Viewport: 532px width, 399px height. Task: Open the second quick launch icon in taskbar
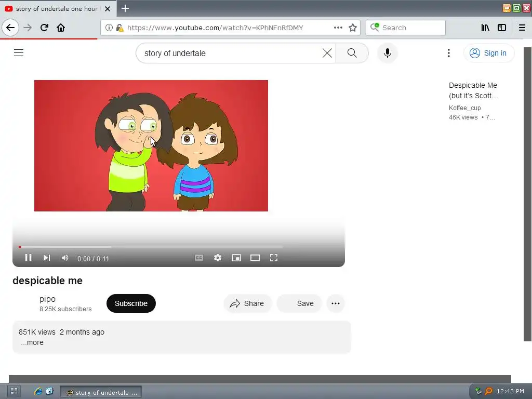click(49, 392)
